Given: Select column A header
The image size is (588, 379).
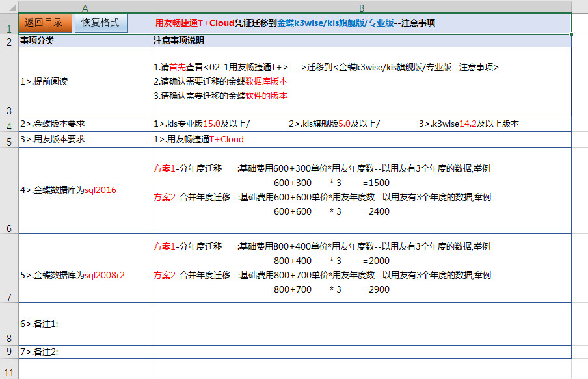Looking at the screenshot, I should [x=85, y=7].
